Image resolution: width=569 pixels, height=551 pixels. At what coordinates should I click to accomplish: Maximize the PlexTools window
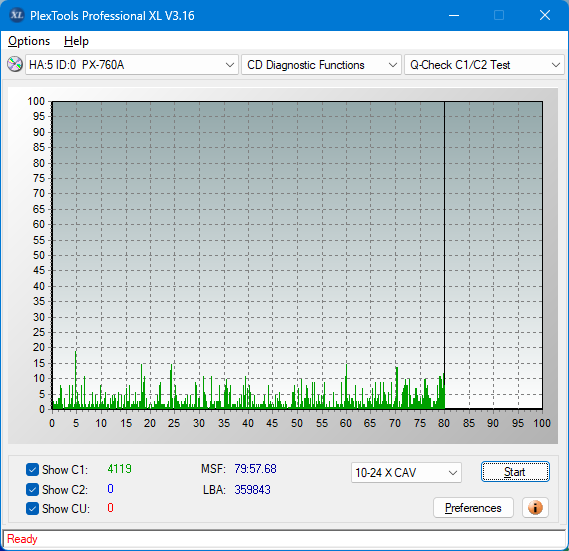[x=499, y=15]
